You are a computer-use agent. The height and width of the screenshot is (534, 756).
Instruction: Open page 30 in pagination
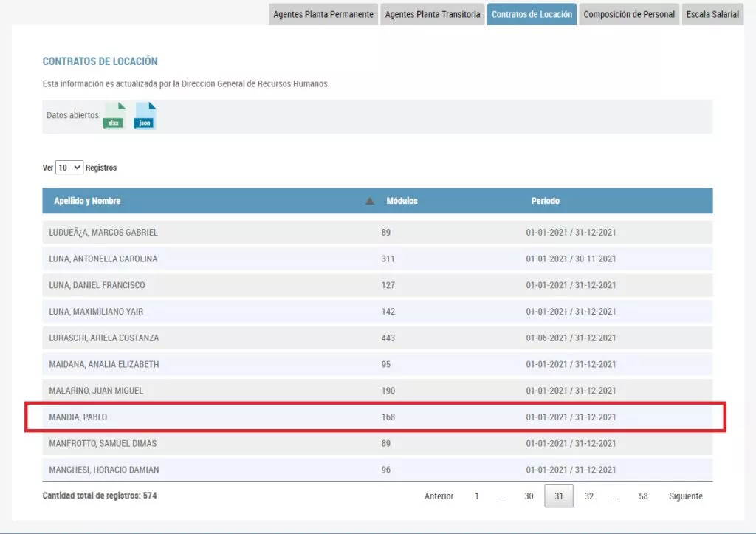(529, 496)
